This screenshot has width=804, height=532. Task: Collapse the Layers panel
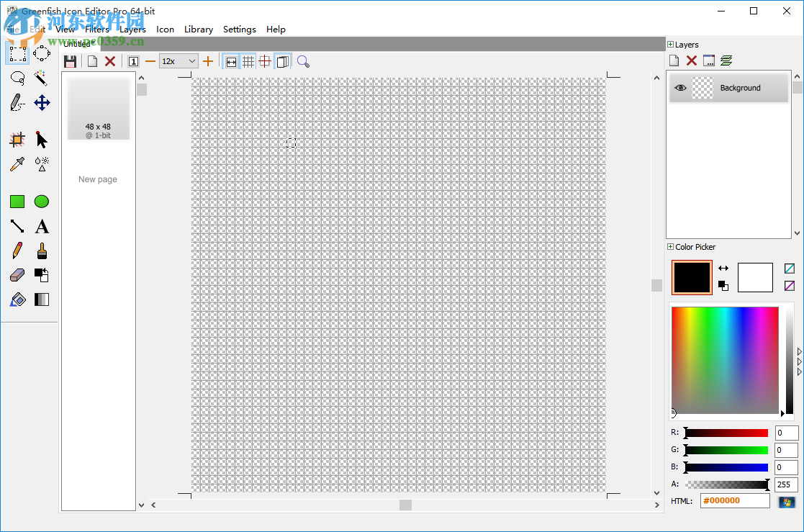[x=671, y=44]
